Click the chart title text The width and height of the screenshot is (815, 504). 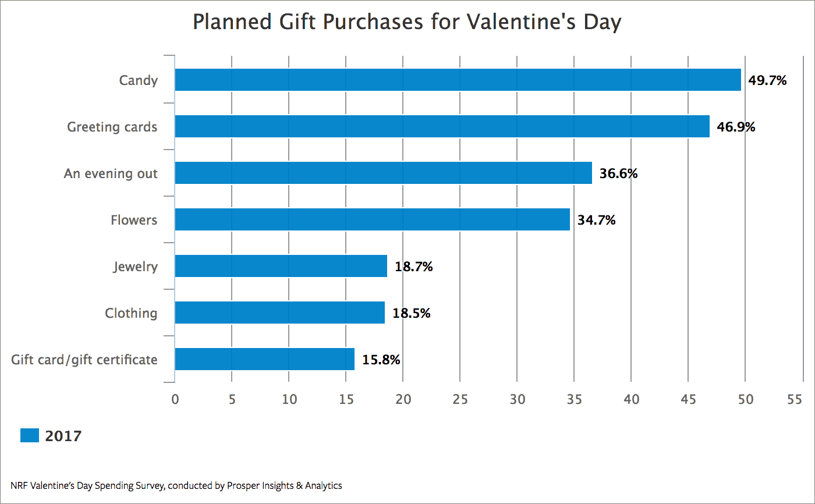[x=407, y=22]
